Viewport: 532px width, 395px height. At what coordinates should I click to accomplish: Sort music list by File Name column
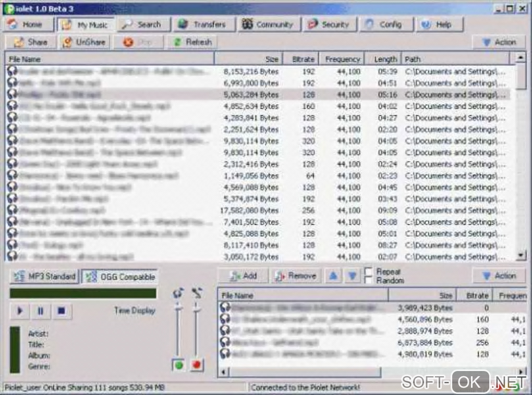pyautogui.click(x=110, y=59)
